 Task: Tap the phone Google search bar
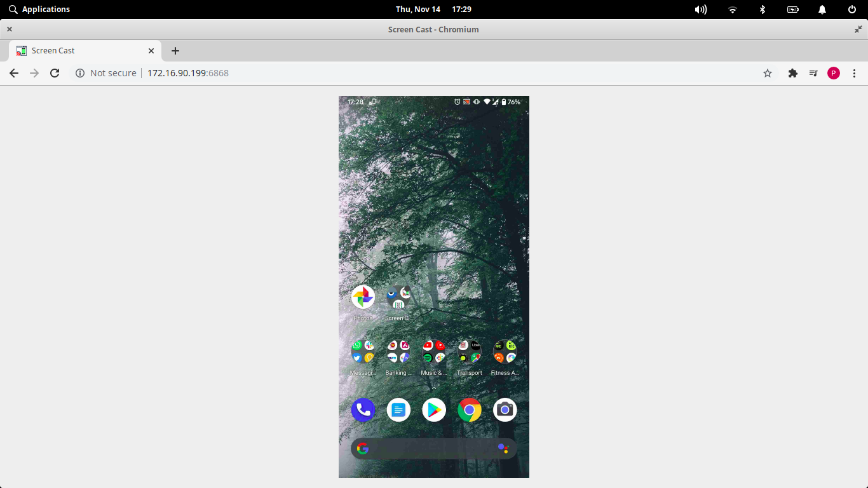point(434,449)
